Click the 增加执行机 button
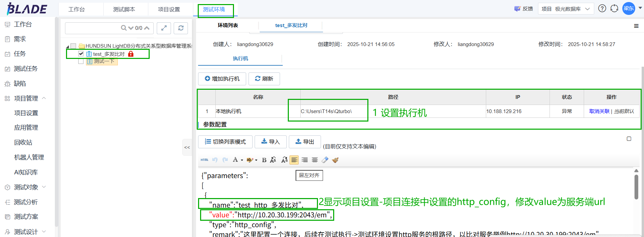The image size is (644, 237). [x=222, y=79]
